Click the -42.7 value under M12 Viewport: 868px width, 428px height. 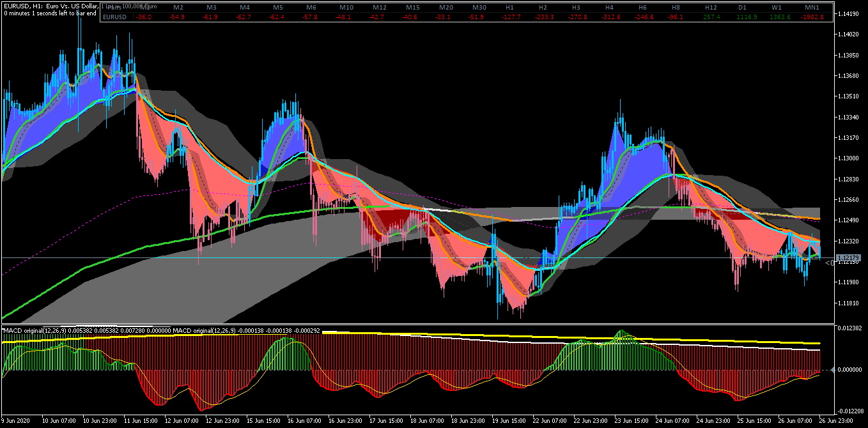377,17
